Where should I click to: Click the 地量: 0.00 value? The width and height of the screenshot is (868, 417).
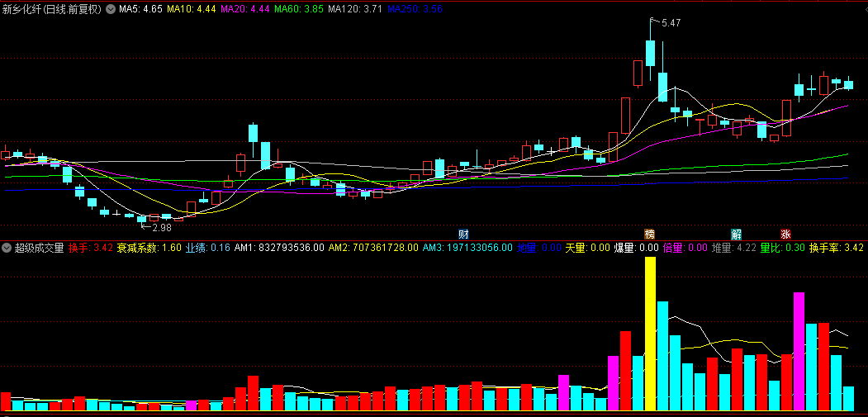[x=538, y=248]
